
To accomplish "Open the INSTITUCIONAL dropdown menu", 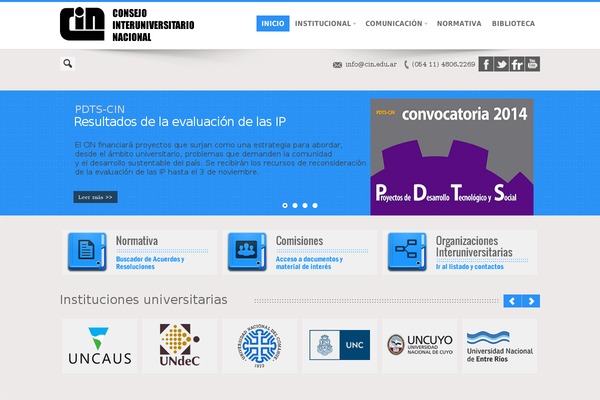I will (325, 23).
